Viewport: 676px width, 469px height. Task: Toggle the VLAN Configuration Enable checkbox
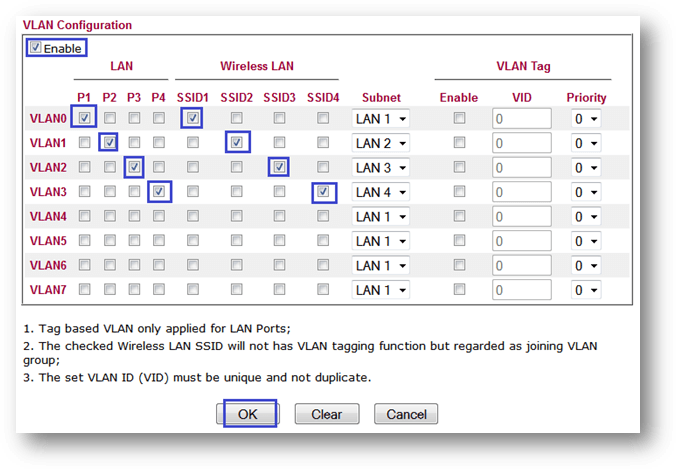[x=36, y=47]
